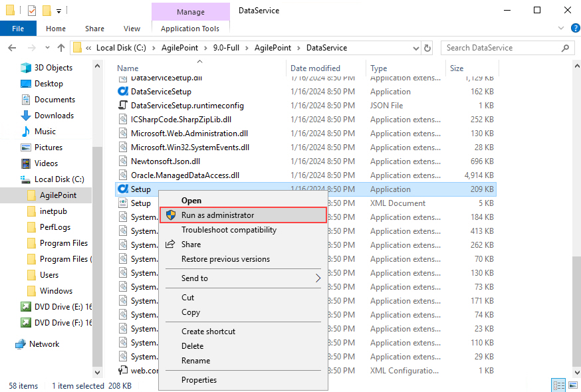Image resolution: width=581 pixels, height=392 pixels.
Task: Go up one folder level arrow
Action: 61,48
